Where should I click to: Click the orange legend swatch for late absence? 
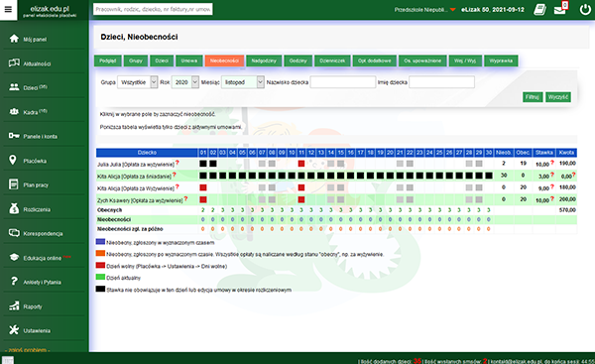pyautogui.click(x=100, y=253)
